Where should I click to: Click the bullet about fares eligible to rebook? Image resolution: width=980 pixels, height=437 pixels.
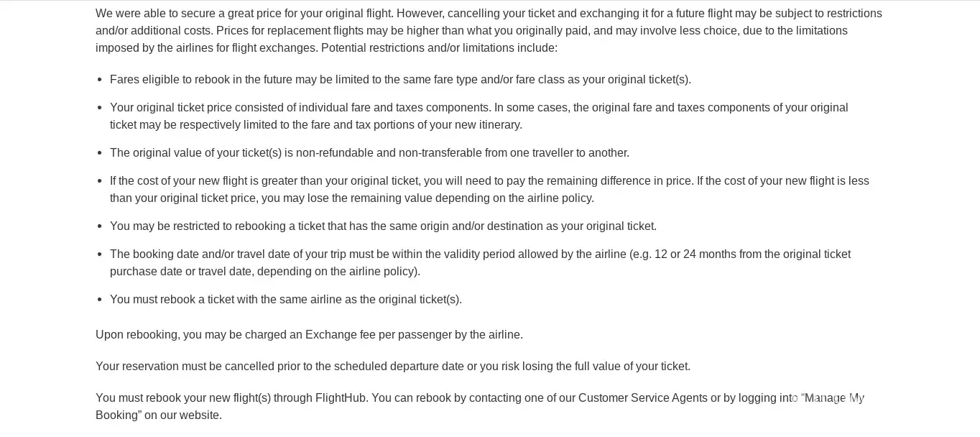click(400, 80)
